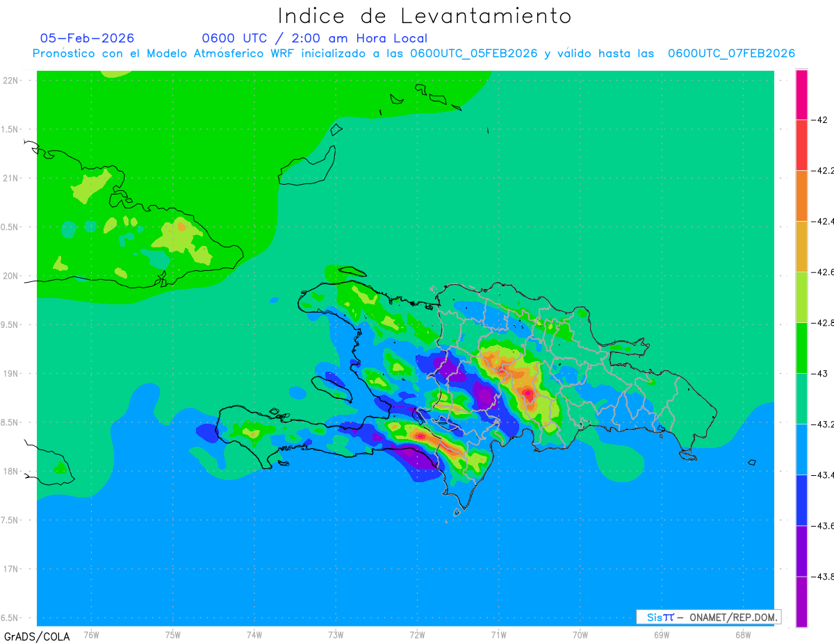This screenshot has width=834, height=644.
Task: Click the "-42" legend value
Action: 821,119
